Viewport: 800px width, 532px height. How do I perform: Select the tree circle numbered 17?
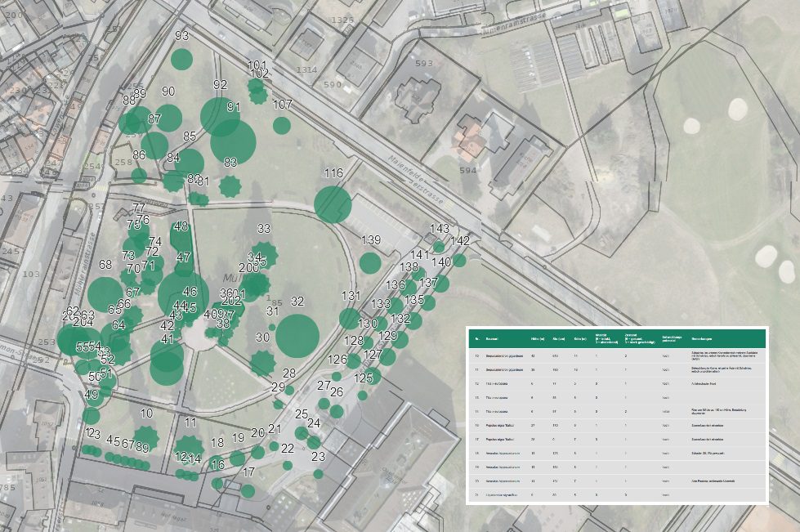[x=248, y=491]
